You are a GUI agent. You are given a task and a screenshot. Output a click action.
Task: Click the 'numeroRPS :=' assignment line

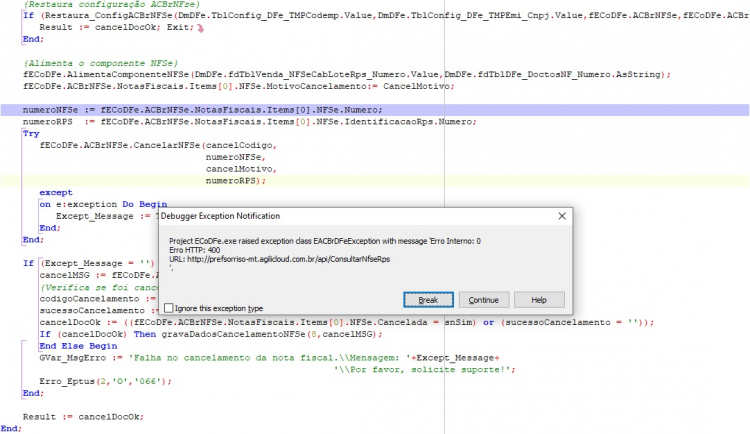point(249,122)
